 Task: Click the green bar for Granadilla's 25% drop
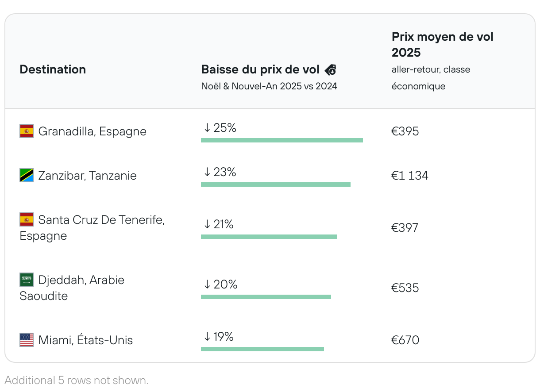(x=282, y=140)
